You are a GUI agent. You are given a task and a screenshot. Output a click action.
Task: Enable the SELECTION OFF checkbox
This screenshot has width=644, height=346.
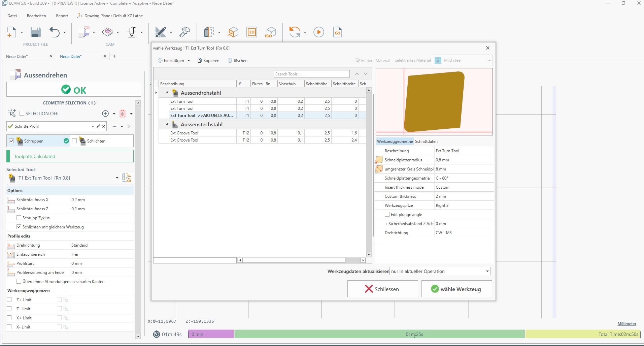coord(22,114)
